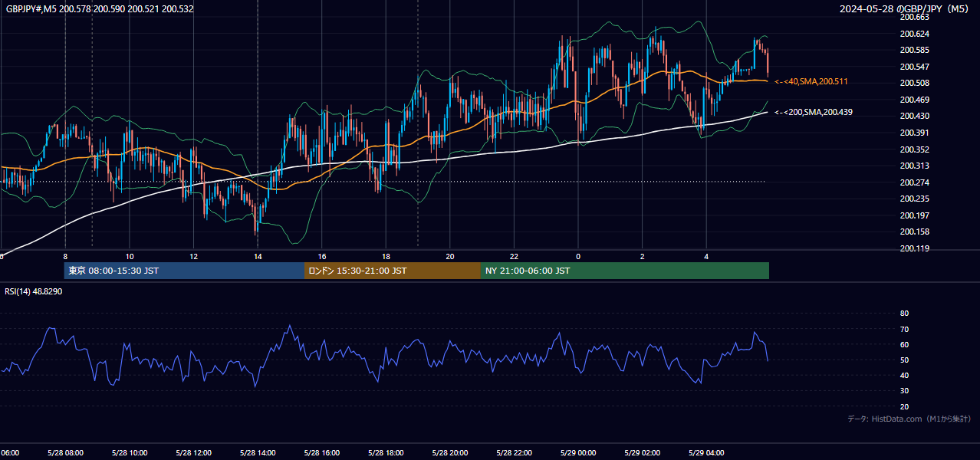The height and width of the screenshot is (460, 980).
Task: Click the RSI level 80 label
Action: pos(904,314)
